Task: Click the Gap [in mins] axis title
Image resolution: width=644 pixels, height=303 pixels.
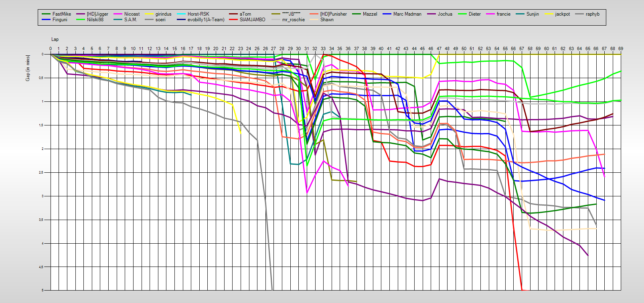Action: (28, 68)
